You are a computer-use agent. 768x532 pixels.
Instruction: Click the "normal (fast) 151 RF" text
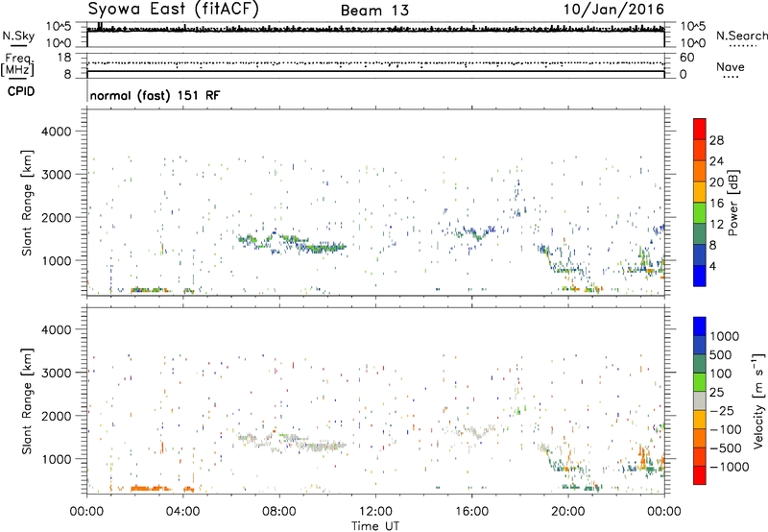click(x=155, y=95)
